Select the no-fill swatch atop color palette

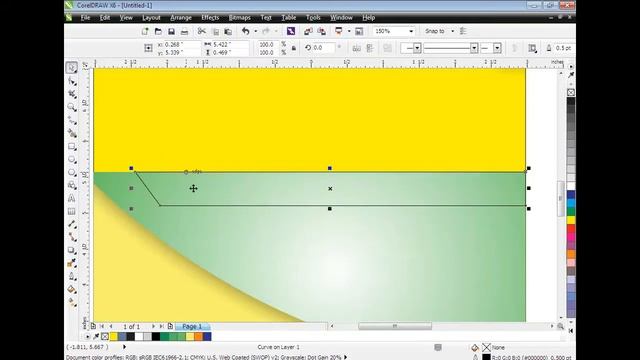pyautogui.click(x=571, y=92)
